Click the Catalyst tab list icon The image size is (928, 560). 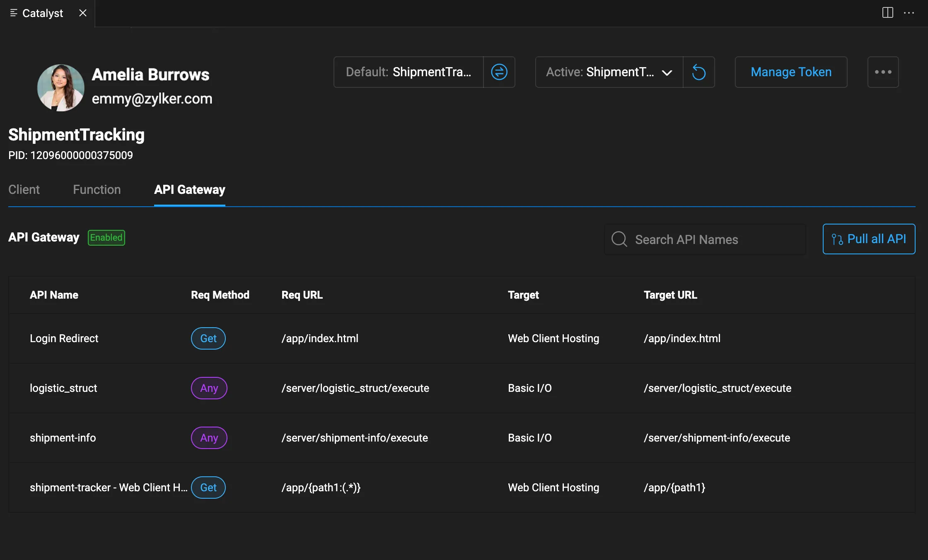tap(14, 13)
